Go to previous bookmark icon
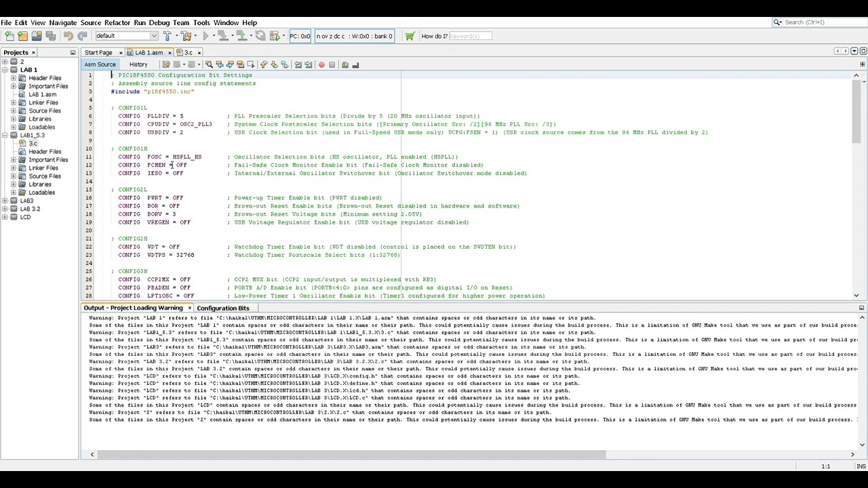Screen dimensions: 868x488 pyautogui.click(x=264, y=64)
